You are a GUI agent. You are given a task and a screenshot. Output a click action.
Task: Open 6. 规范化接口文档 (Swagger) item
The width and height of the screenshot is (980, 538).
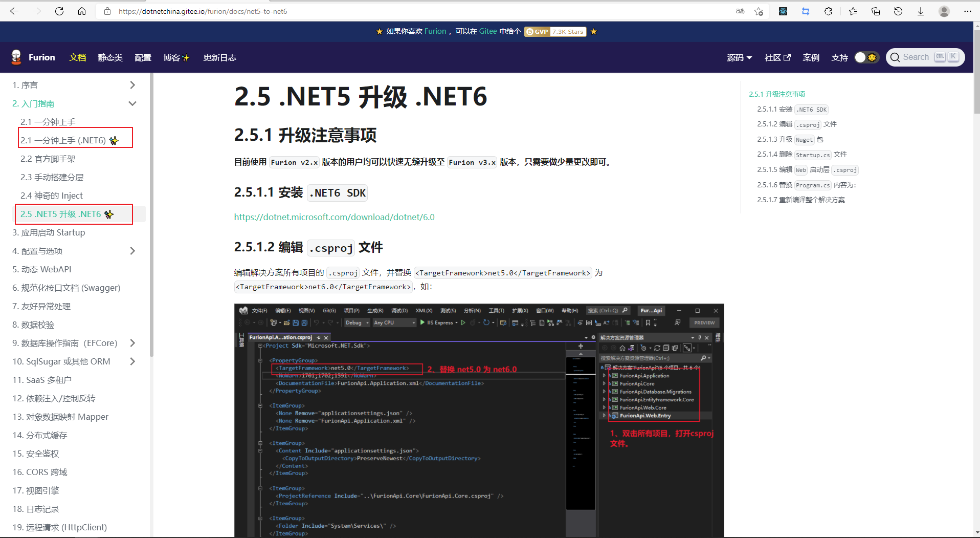tap(66, 288)
